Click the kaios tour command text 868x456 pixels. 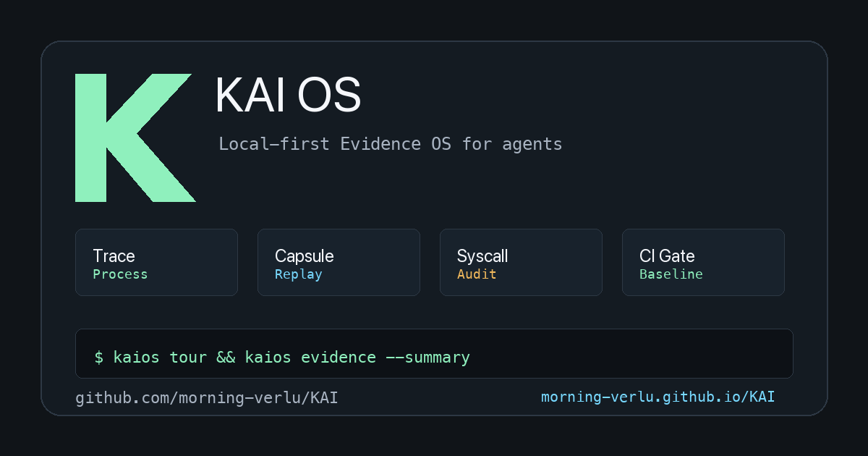(160, 357)
